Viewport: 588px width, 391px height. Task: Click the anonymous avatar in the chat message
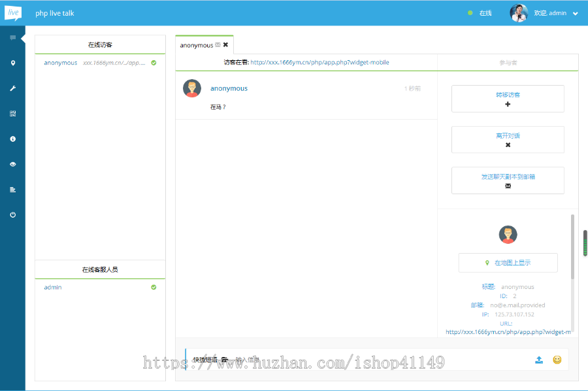click(192, 88)
